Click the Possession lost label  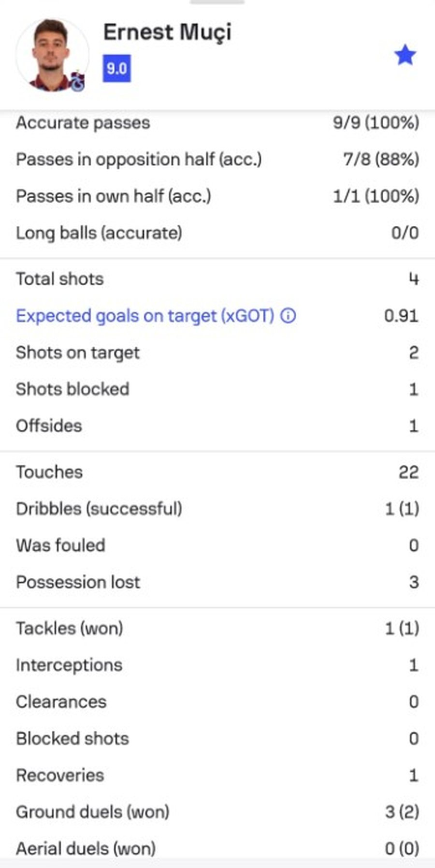(78, 582)
